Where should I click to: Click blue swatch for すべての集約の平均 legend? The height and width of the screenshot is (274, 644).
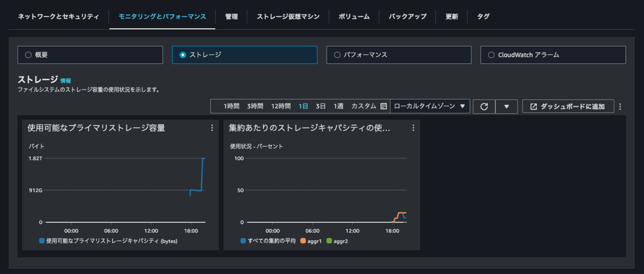pyautogui.click(x=243, y=241)
